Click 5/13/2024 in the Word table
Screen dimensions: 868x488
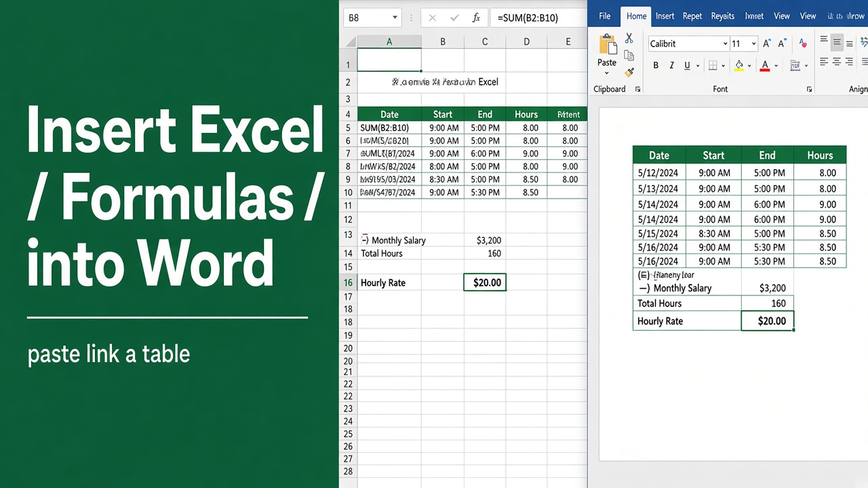coord(658,189)
